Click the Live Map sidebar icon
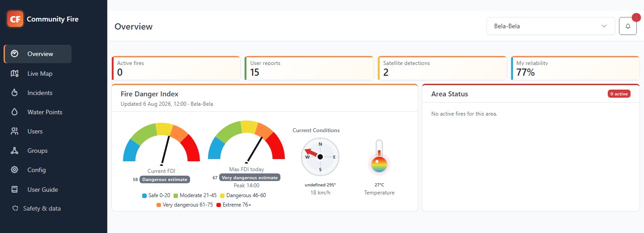 tap(14, 73)
